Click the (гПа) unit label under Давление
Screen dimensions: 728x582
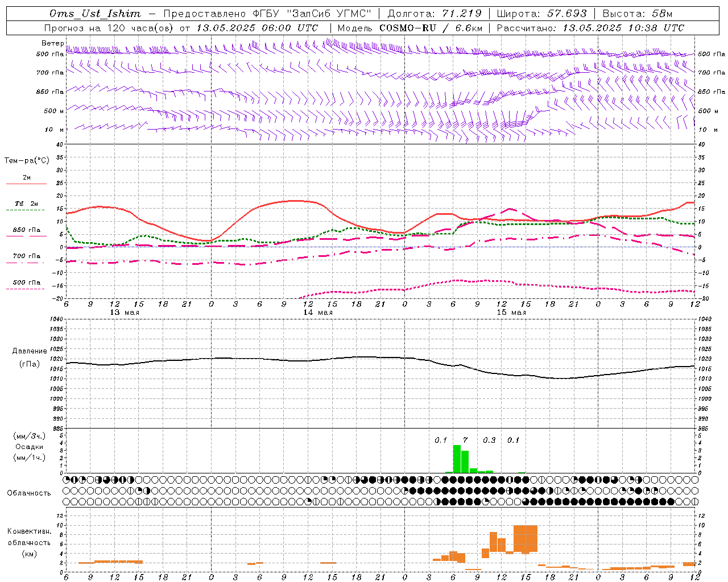tap(30, 364)
